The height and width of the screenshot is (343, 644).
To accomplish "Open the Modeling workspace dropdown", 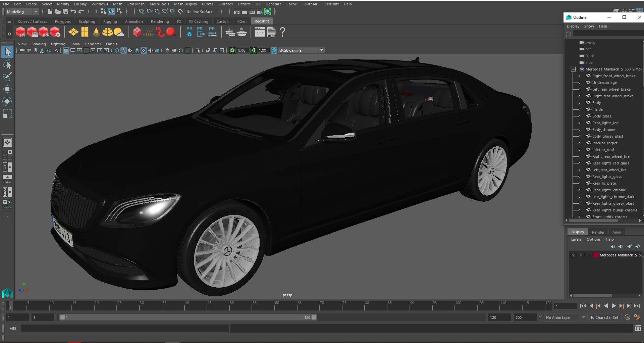I will tap(22, 12).
